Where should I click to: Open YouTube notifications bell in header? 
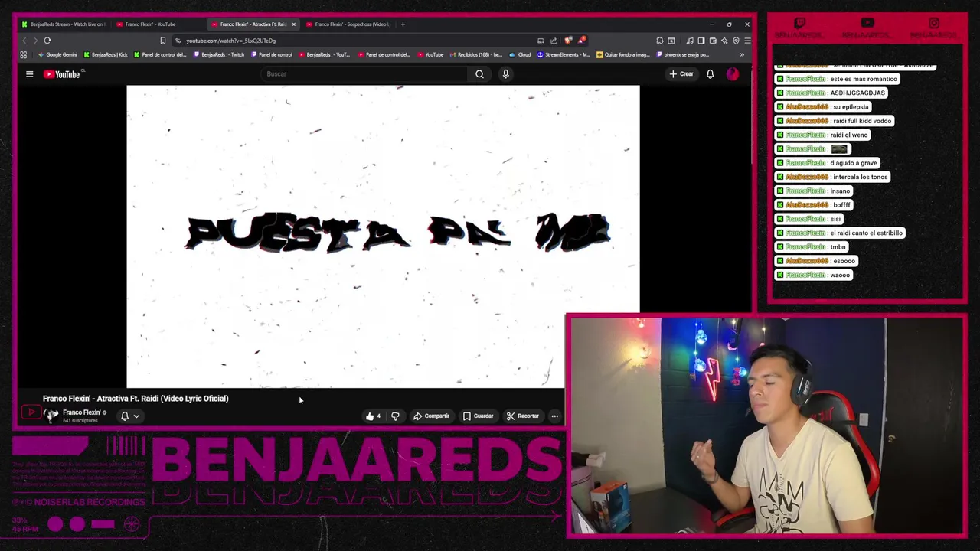coord(710,74)
